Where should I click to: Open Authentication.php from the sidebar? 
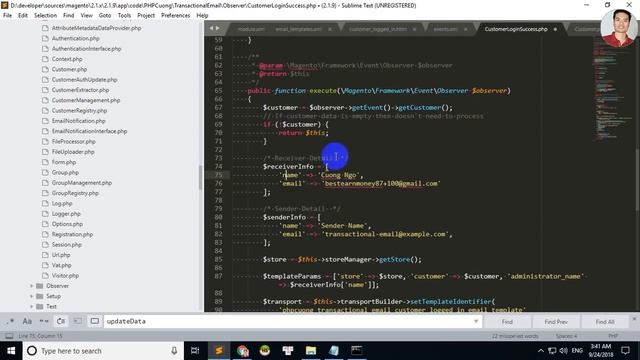pyautogui.click(x=76, y=38)
